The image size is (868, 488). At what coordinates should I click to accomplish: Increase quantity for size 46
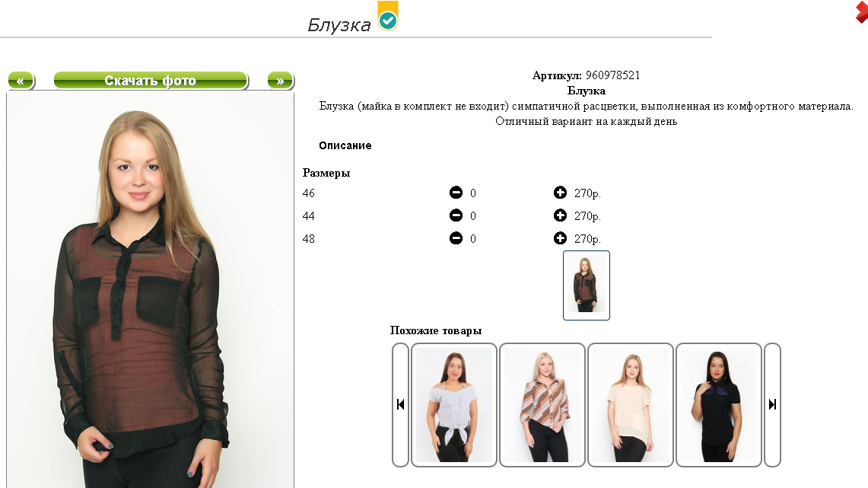tap(560, 193)
